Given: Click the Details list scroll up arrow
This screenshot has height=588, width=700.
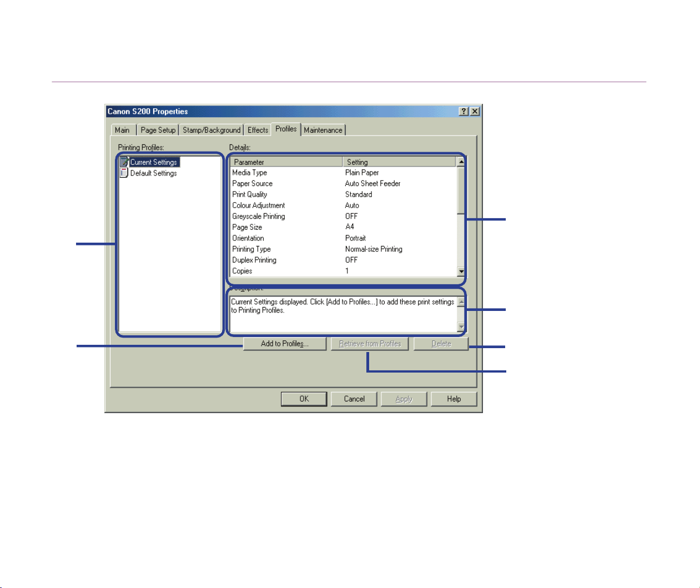Looking at the screenshot, I should (461, 162).
